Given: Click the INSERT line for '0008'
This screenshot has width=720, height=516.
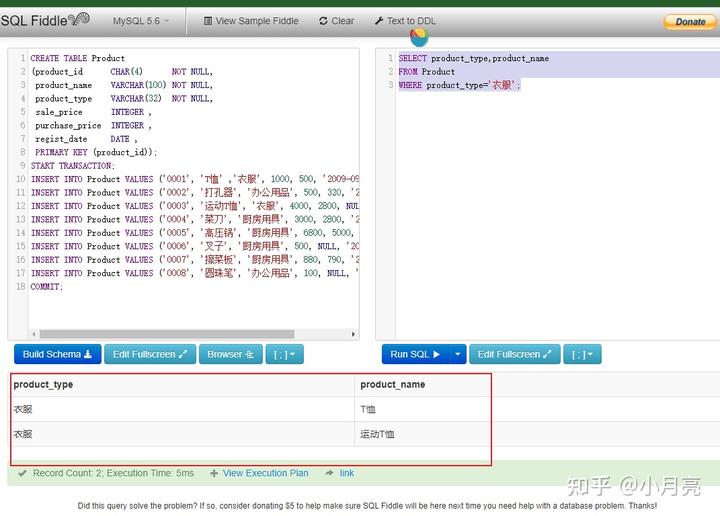Looking at the screenshot, I should coord(195,273).
